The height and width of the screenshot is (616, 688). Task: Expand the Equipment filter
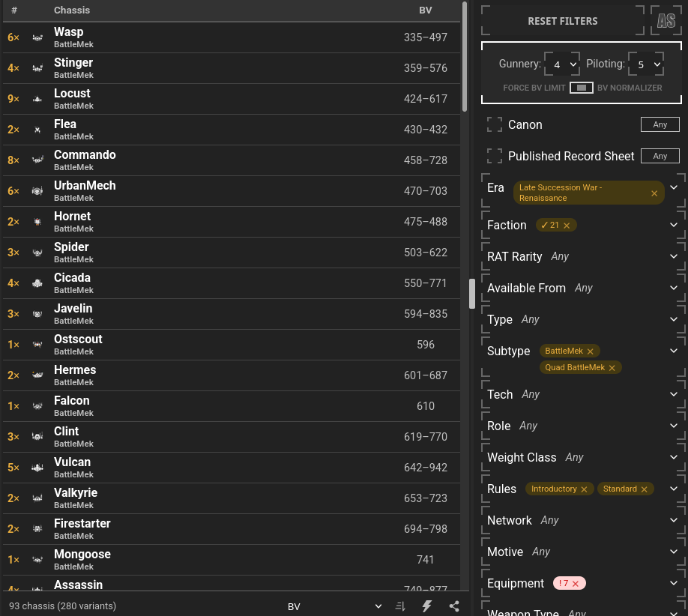[x=674, y=583]
